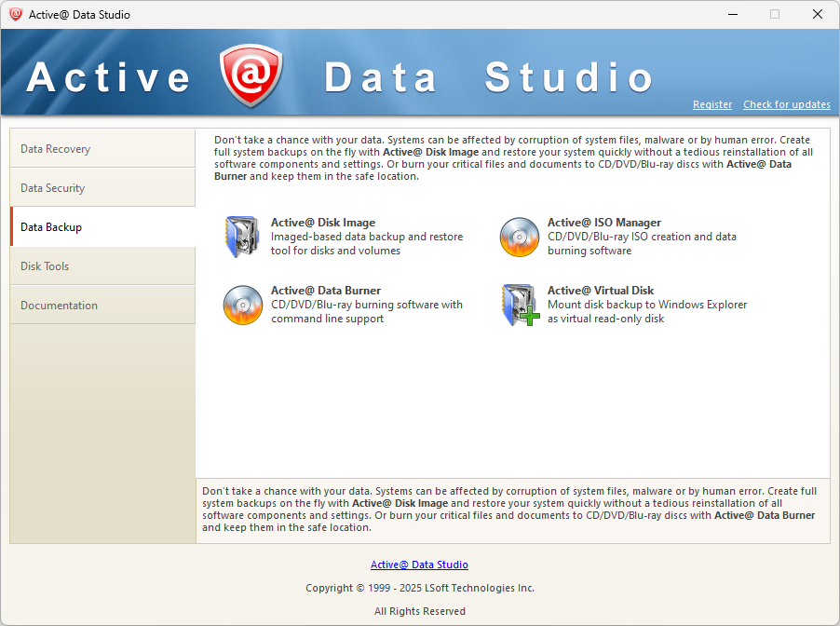Open the Active@ Data Studio footer link

pyautogui.click(x=419, y=565)
